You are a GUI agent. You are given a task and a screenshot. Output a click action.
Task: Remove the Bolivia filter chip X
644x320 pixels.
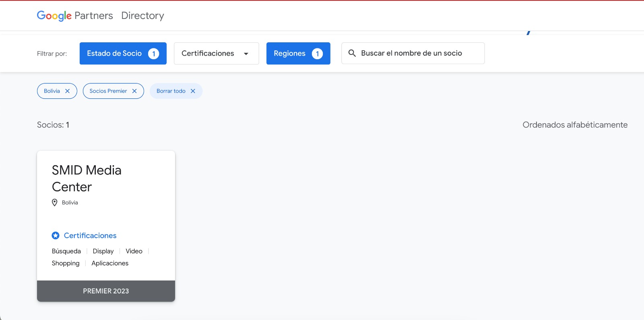(68, 91)
